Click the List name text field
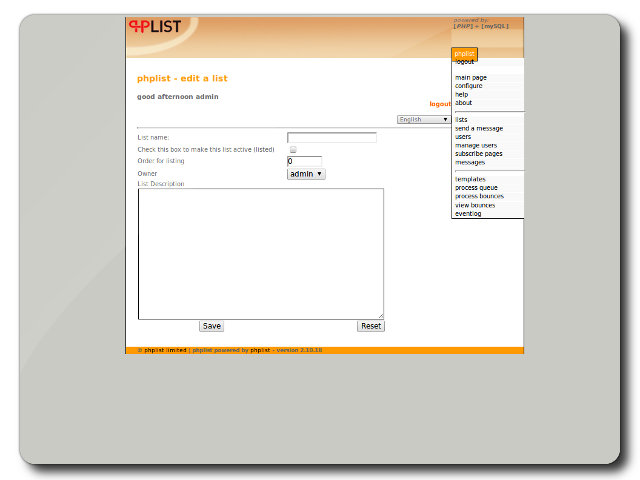This screenshot has width=640, height=480. click(x=331, y=138)
